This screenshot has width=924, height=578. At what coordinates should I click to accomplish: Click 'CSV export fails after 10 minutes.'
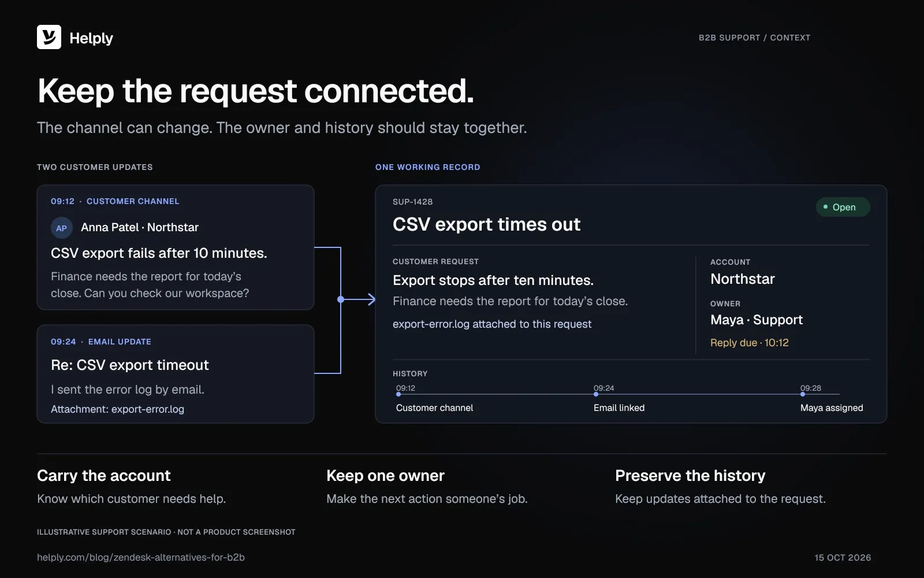159,253
